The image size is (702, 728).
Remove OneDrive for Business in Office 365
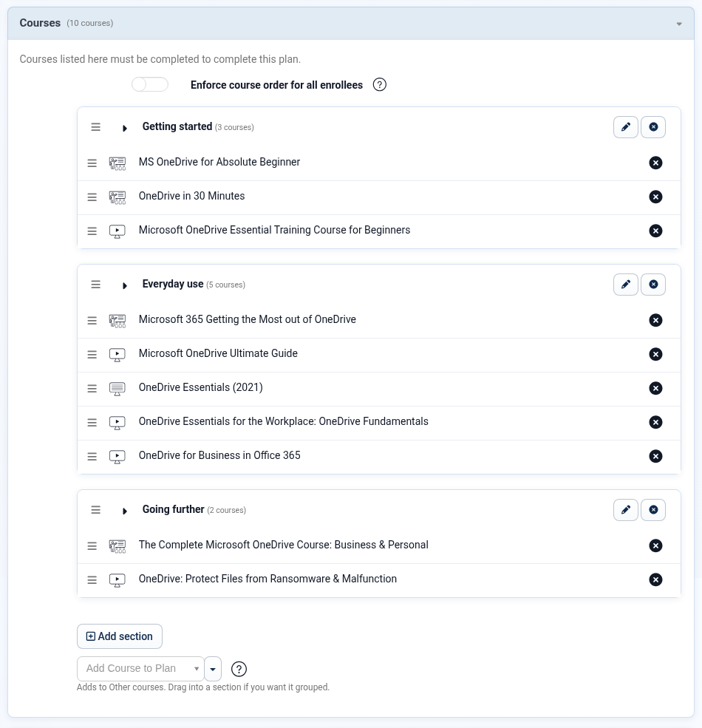(655, 456)
